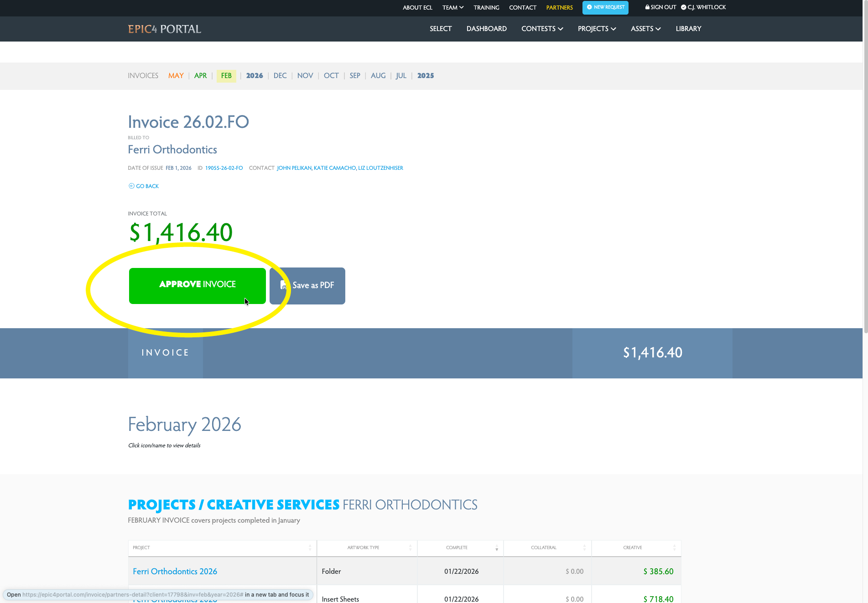This screenshot has width=868, height=603.
Task: Click the New Request button
Action: tap(605, 7)
